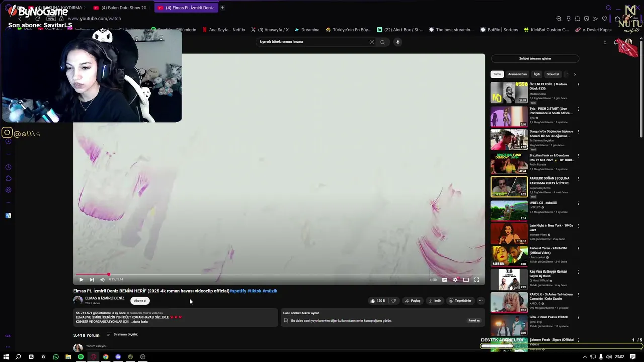Open Sıralama ölçütü sort dropdown
644x362 pixels.
[x=122, y=334]
